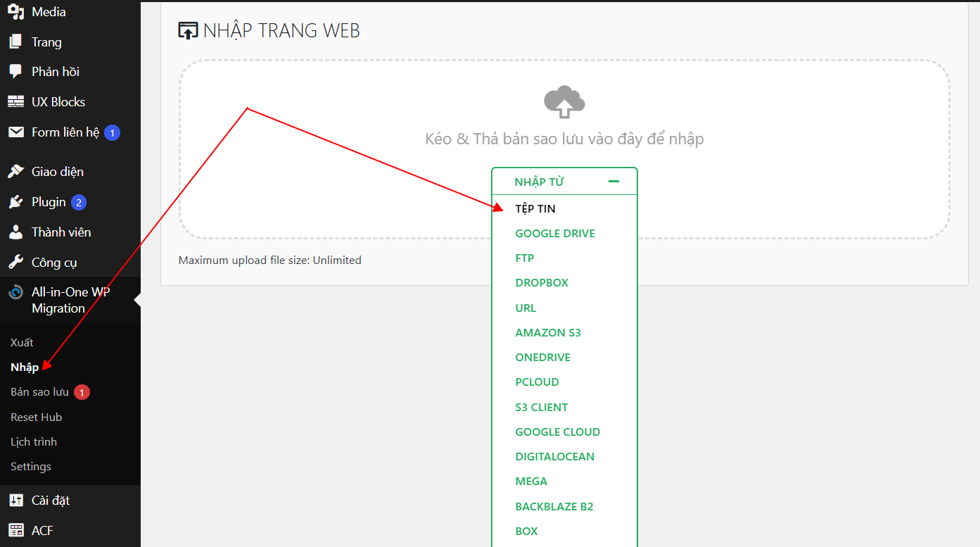The height and width of the screenshot is (547, 980).
Task: Open the Lịch trình submenu
Action: pyautogui.click(x=34, y=442)
